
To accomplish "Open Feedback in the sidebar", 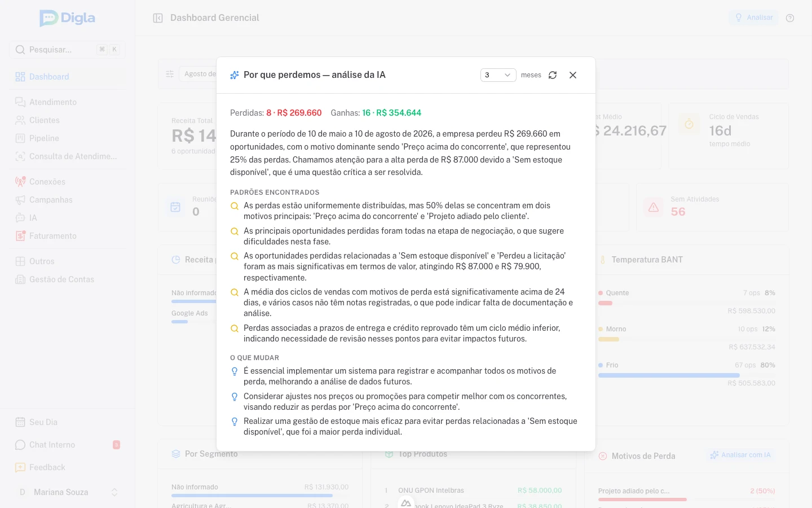I will [68, 467].
